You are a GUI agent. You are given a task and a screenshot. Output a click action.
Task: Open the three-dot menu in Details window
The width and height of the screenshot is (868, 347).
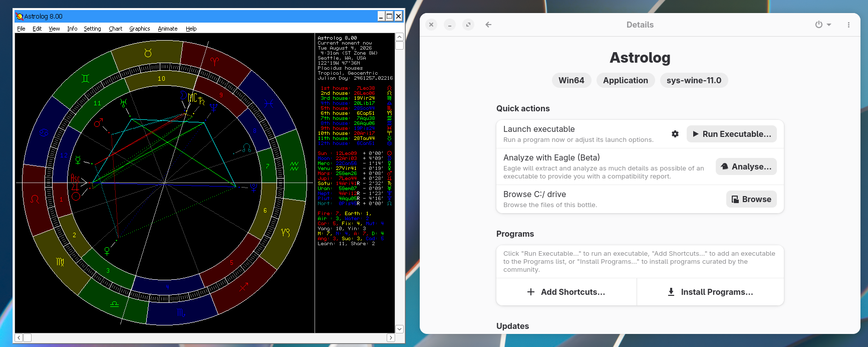click(x=848, y=25)
